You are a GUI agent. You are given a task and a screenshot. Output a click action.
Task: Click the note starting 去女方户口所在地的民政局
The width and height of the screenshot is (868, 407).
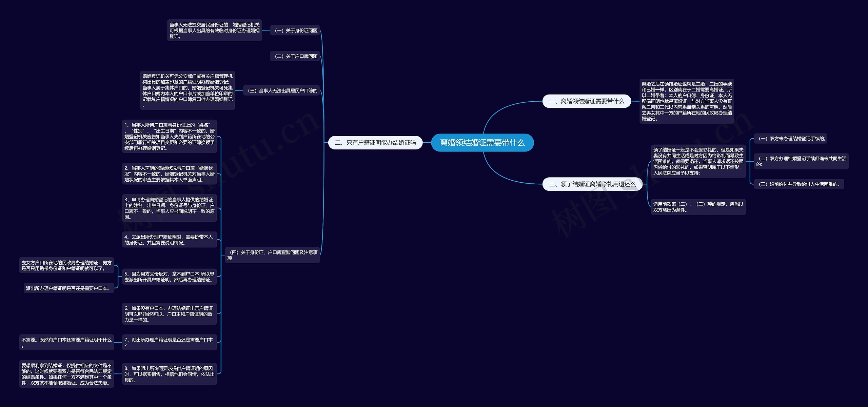(x=66, y=265)
